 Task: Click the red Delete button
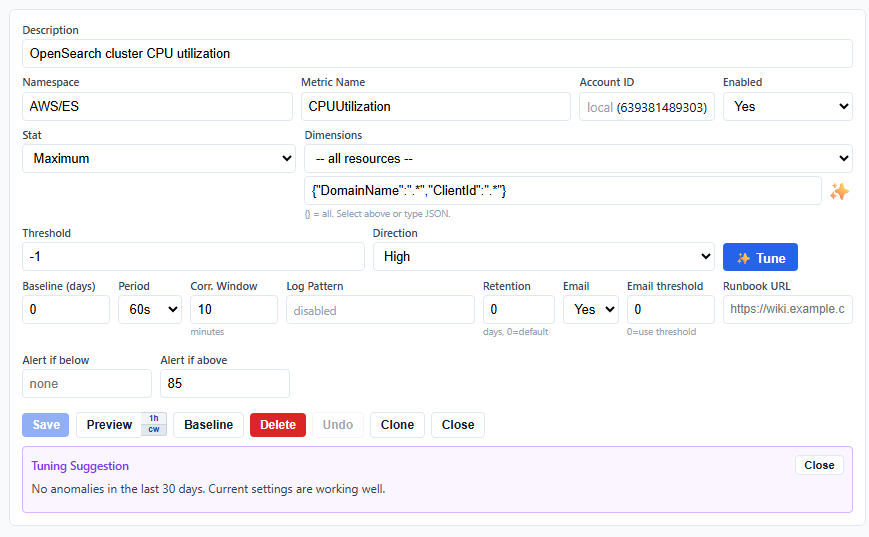click(x=278, y=425)
